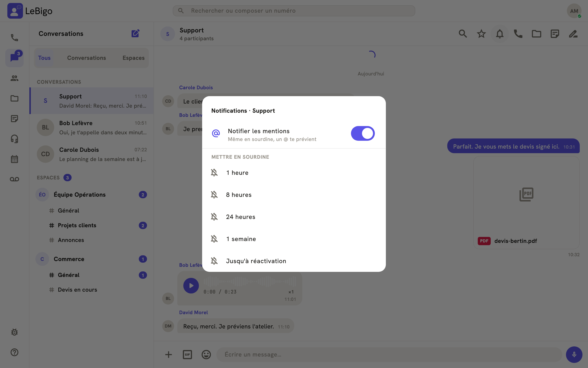Viewport: 588px width, 368px height.
Task: Mute notifications for 1 semaine
Action: tap(294, 239)
